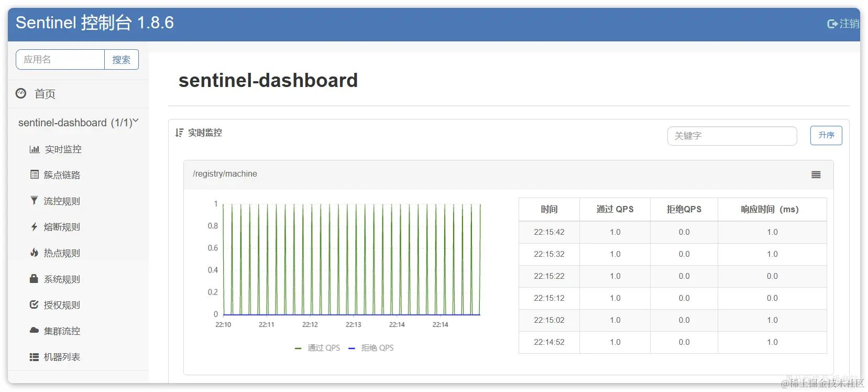Click the flame icon for 热点规则
This screenshot has width=868, height=392.
[x=34, y=253]
